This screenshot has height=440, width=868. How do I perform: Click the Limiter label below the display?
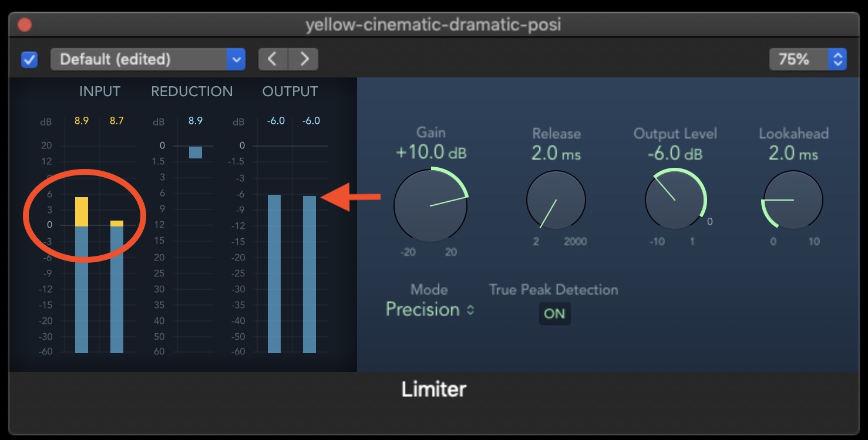pos(433,389)
